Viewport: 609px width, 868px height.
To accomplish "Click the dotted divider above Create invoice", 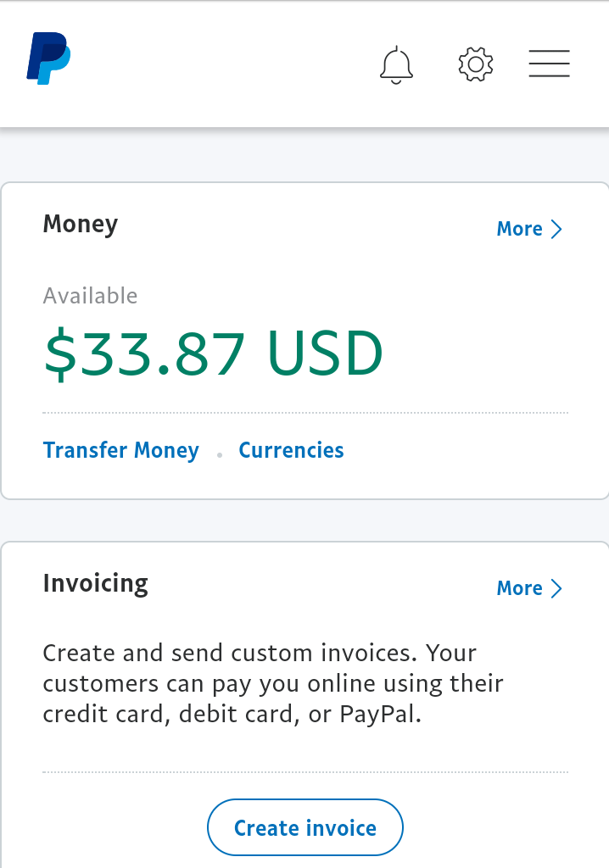I will [305, 771].
